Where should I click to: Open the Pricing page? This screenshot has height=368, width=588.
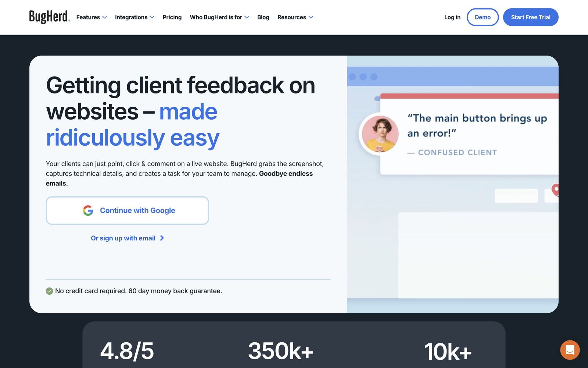[172, 17]
